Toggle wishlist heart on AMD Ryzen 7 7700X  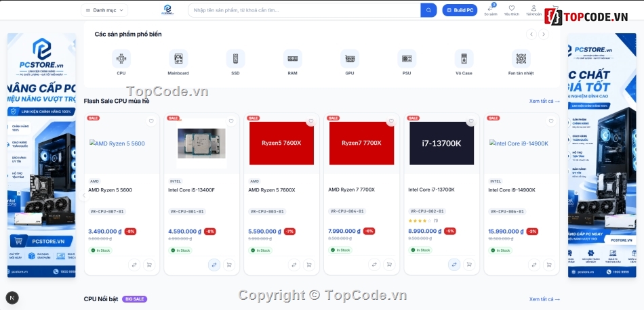pos(391,121)
